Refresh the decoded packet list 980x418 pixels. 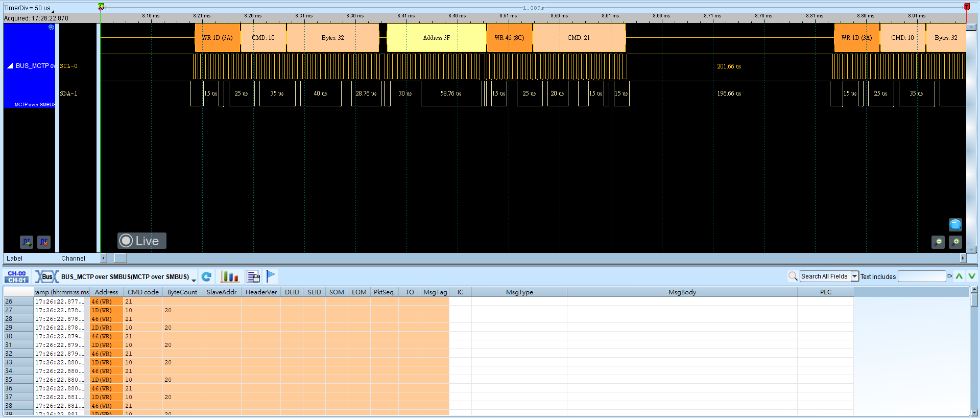pos(207,276)
